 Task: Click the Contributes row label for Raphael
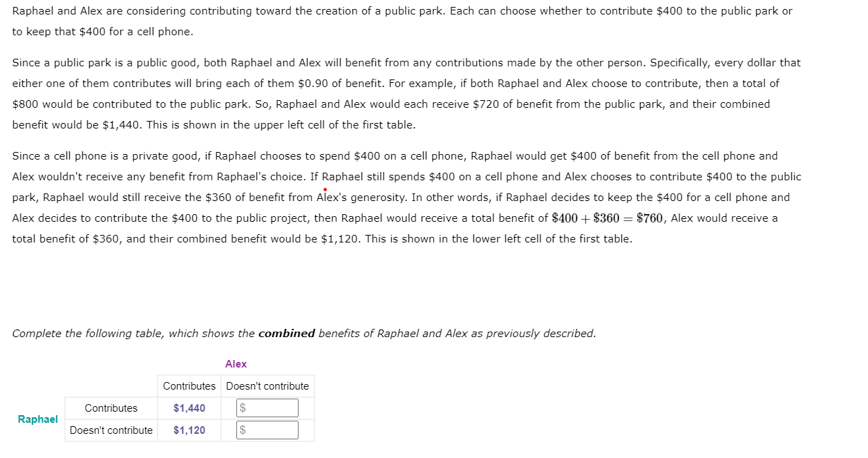[111, 408]
